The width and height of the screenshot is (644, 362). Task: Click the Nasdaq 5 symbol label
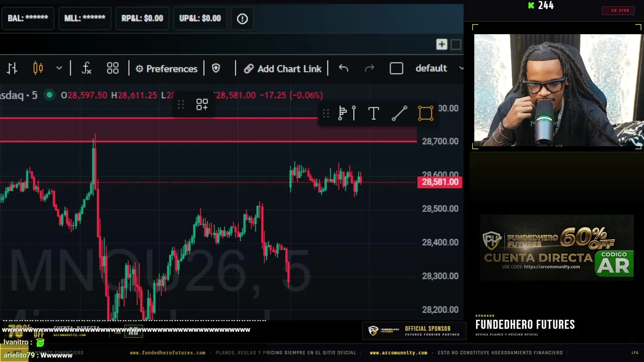click(19, 95)
